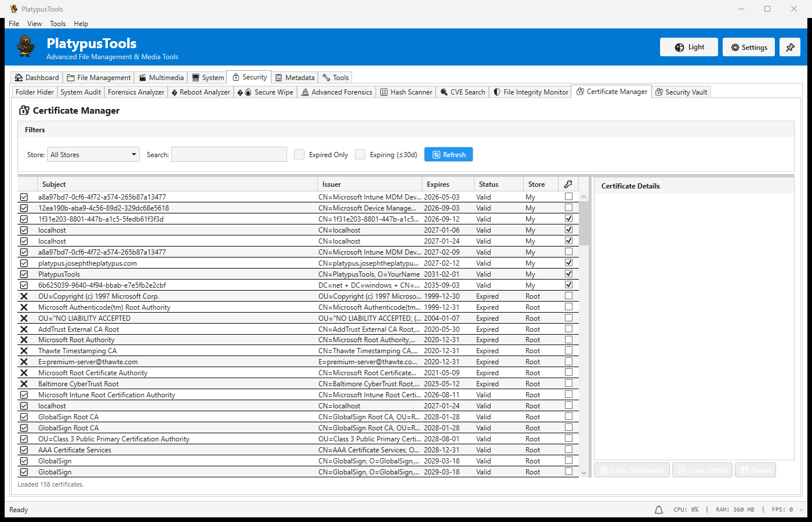
Task: Click the theme icon on the Light button
Action: (x=677, y=46)
